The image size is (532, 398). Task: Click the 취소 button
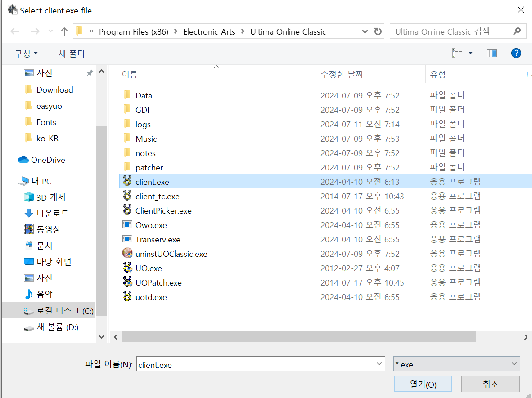point(490,384)
